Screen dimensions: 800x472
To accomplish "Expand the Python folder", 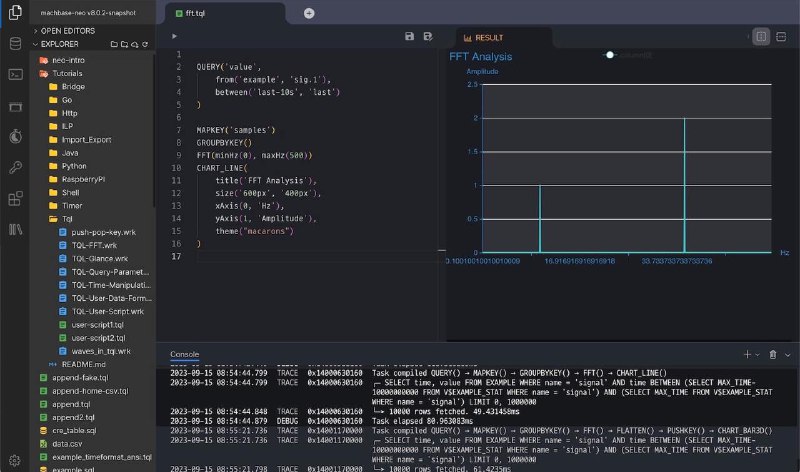I will click(x=74, y=166).
